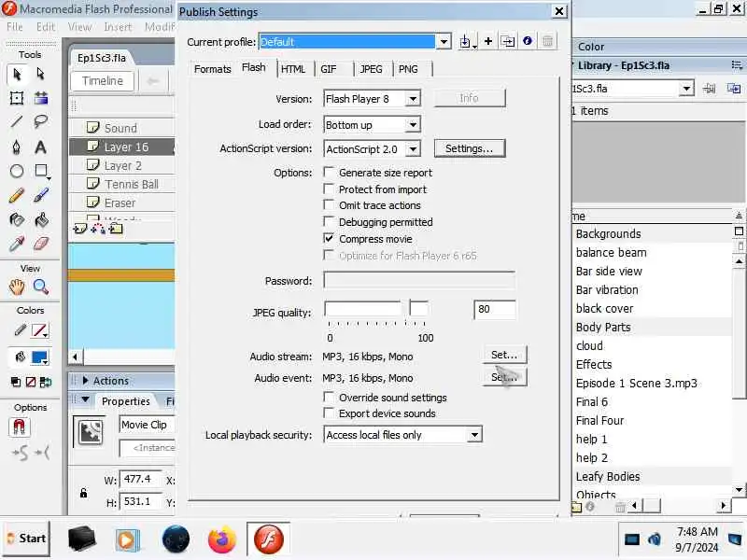Click Set... for Audio stream
Image resolution: width=747 pixels, height=560 pixels.
(x=504, y=356)
